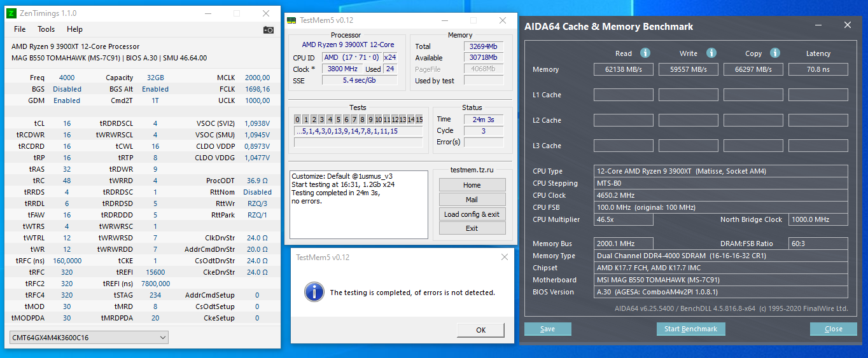Click the CPU Clock field 4650.2 MHz
The image size is (868, 358).
(x=721, y=195)
